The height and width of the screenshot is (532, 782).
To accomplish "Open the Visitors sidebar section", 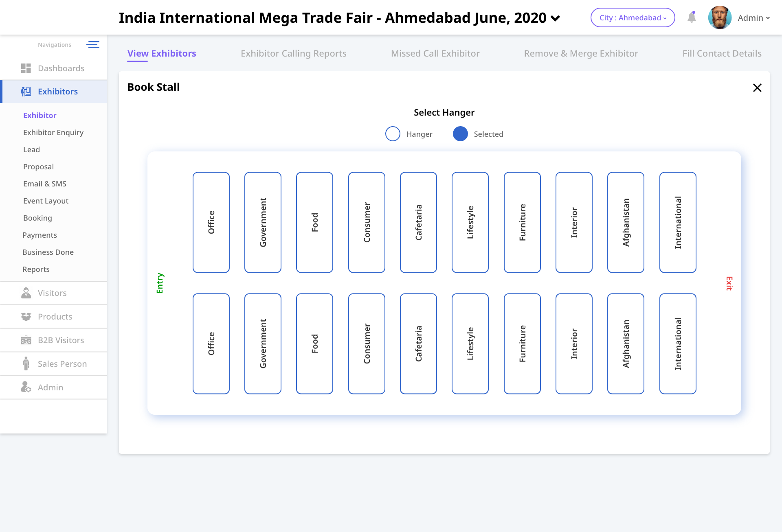I will point(52,293).
